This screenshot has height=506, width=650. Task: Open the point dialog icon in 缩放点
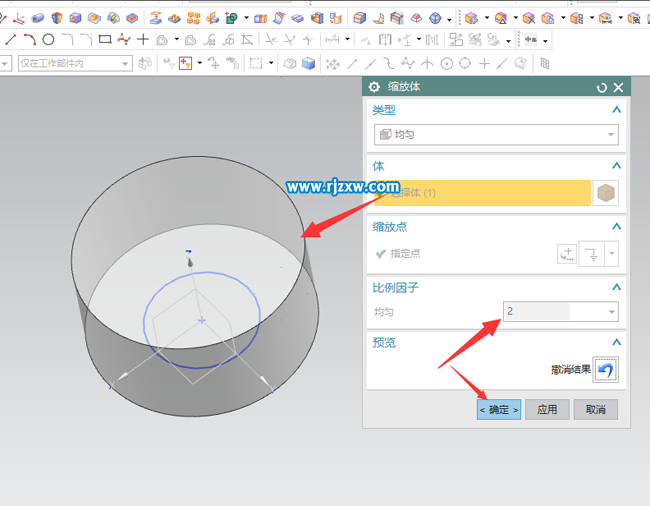(x=567, y=254)
